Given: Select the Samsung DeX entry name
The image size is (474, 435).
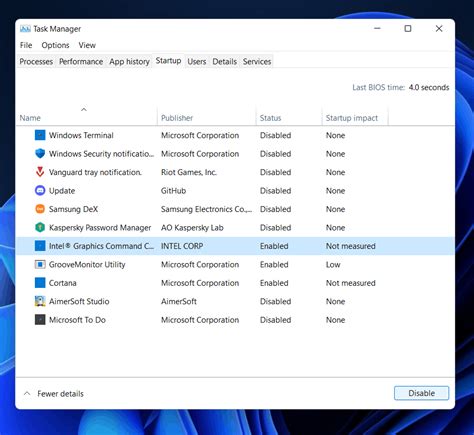Looking at the screenshot, I should tap(73, 209).
